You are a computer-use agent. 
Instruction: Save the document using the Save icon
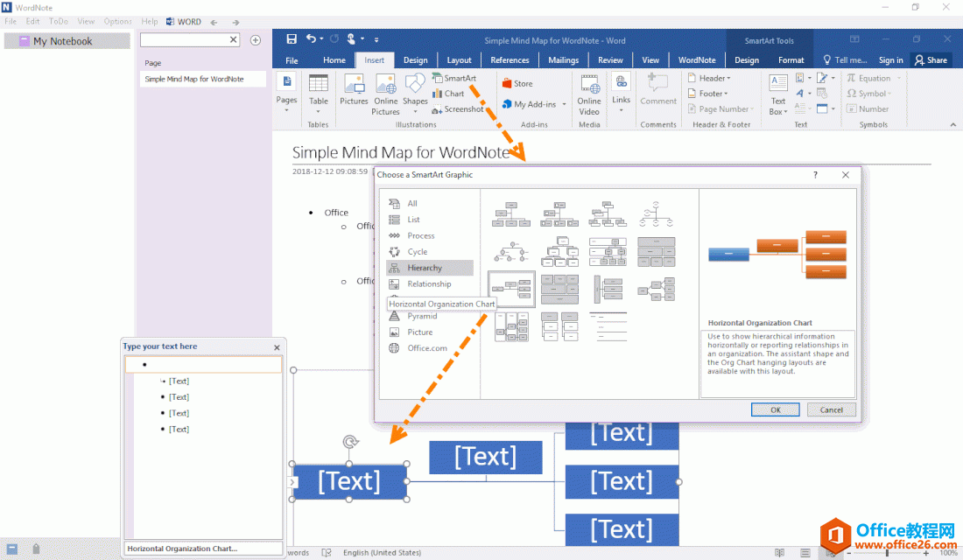pyautogui.click(x=292, y=39)
